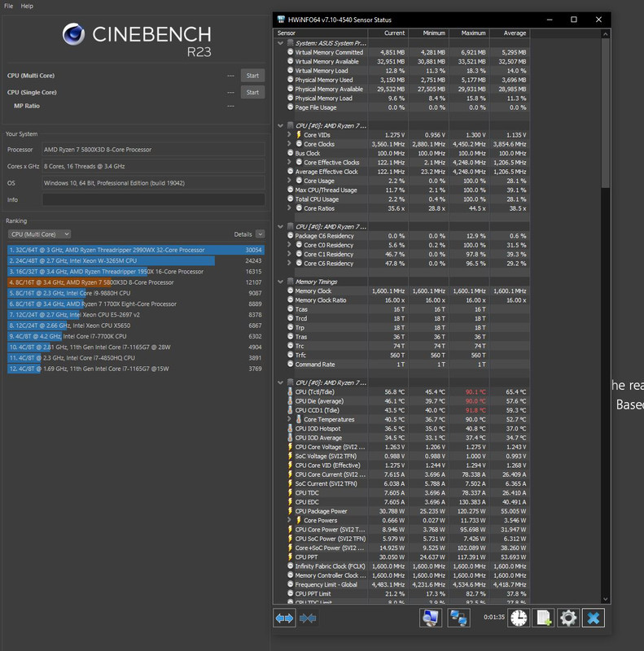Open HWiNFO sensor settings gear icon

(x=568, y=618)
